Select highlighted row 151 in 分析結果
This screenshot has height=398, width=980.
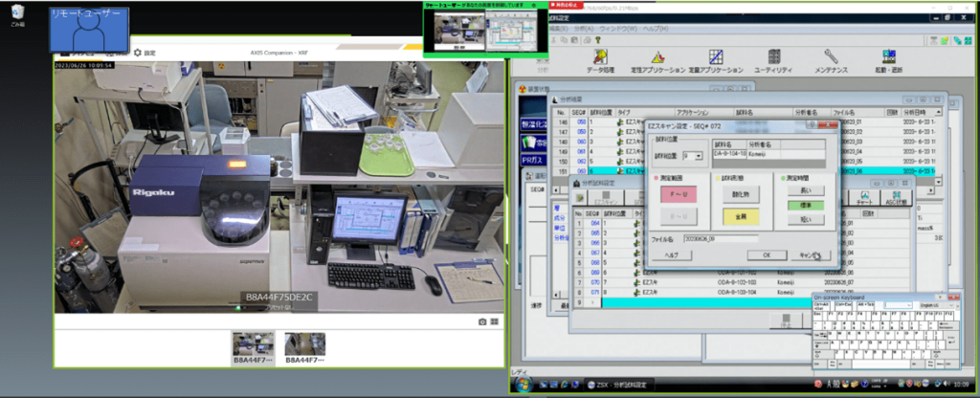point(742,170)
